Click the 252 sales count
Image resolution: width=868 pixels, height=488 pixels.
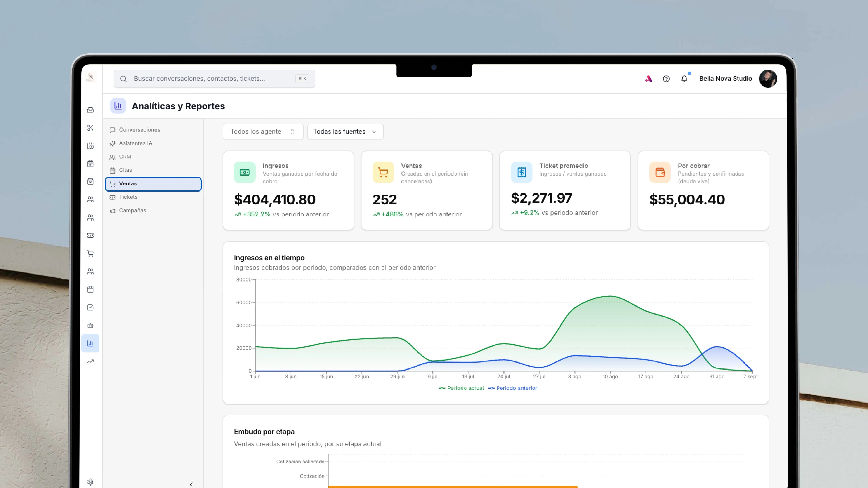384,200
